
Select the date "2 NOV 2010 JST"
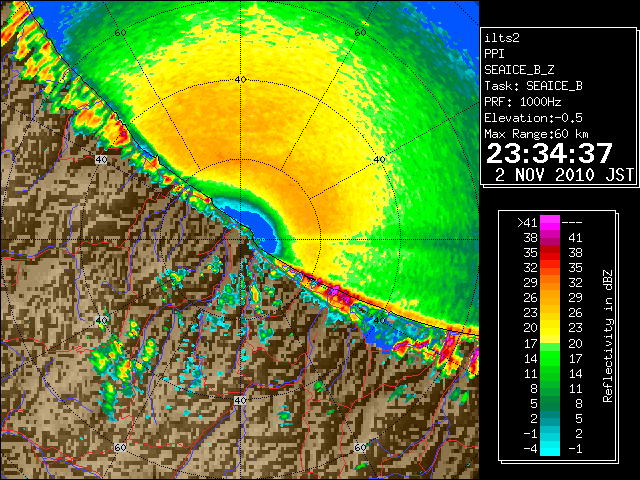click(564, 175)
